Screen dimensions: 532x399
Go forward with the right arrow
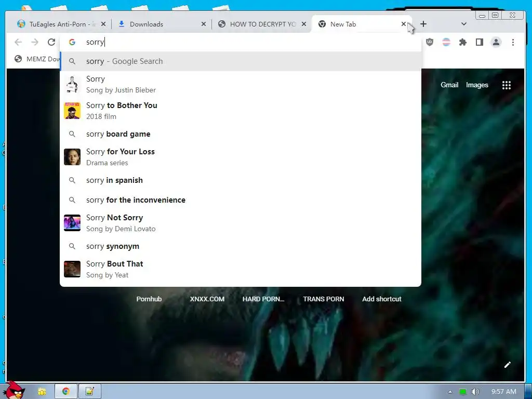[x=35, y=42]
